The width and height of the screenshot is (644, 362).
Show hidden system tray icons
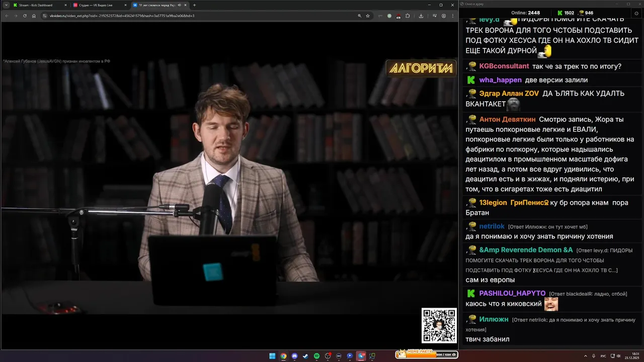pos(585,356)
